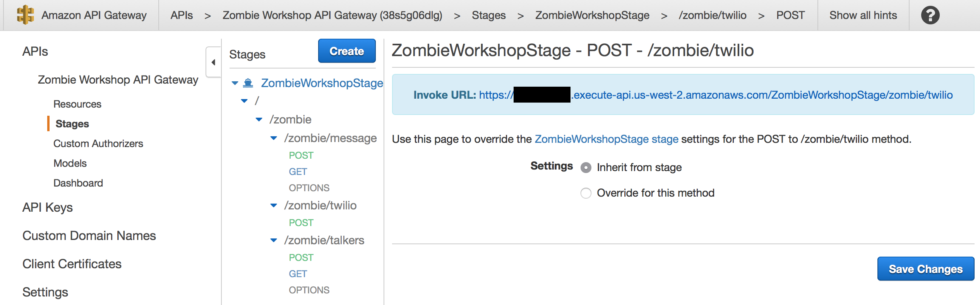Select the /zombie/twilio resource

click(x=320, y=206)
